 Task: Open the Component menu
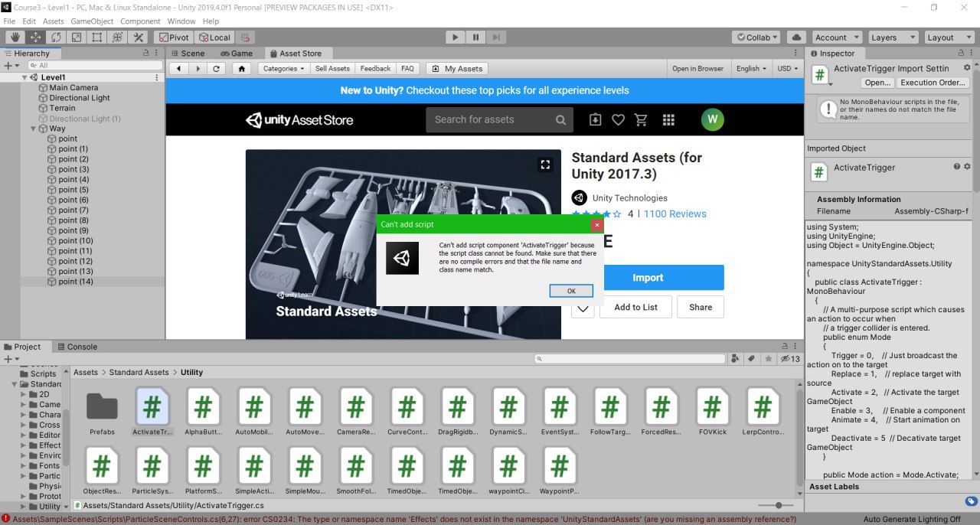[x=141, y=21]
